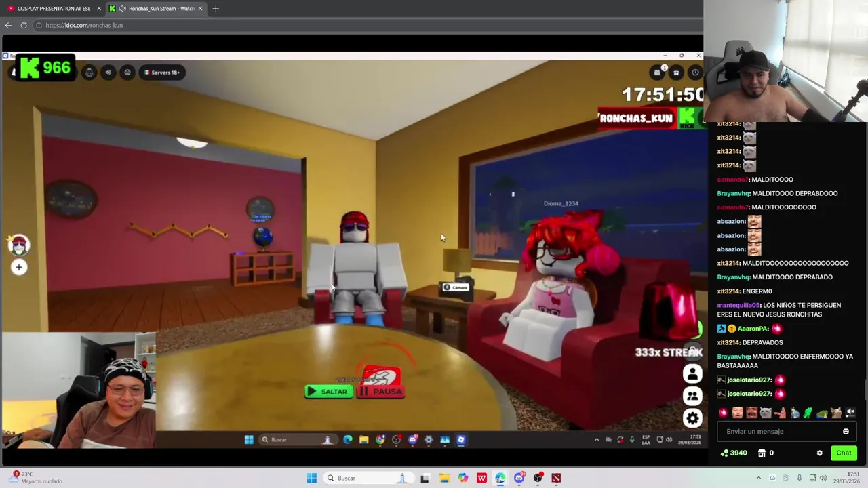Click the Edge browser icon on bottom taskbar
The image size is (868, 488).
pyautogui.click(x=500, y=478)
